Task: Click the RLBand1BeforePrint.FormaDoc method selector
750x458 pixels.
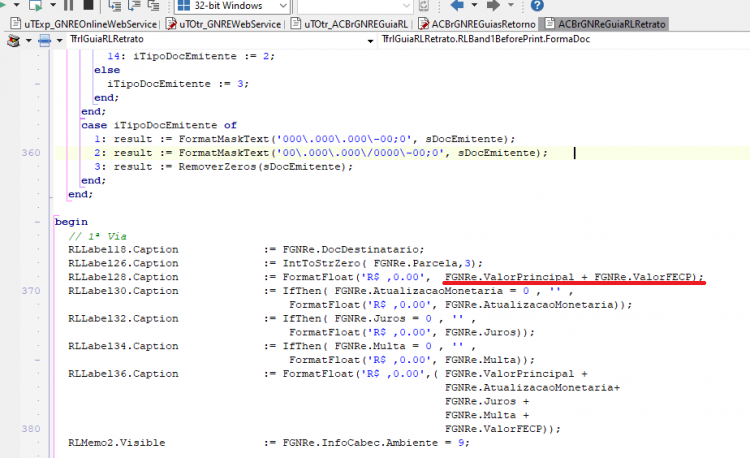Action: click(563, 39)
